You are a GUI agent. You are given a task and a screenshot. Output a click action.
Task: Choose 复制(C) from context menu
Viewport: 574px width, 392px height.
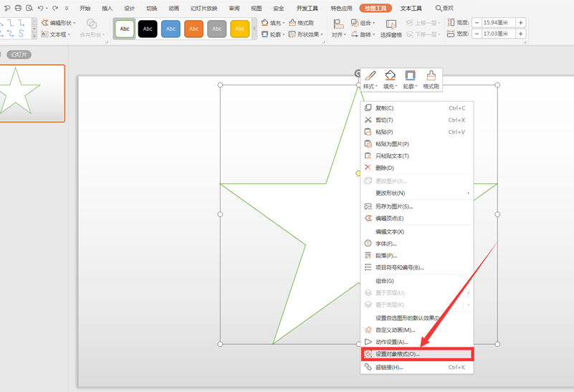[x=417, y=108]
